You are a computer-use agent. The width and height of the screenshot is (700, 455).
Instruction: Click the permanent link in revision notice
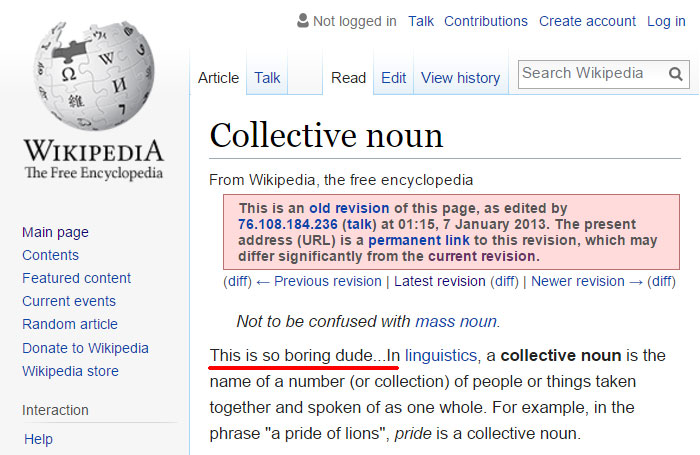[x=419, y=240]
